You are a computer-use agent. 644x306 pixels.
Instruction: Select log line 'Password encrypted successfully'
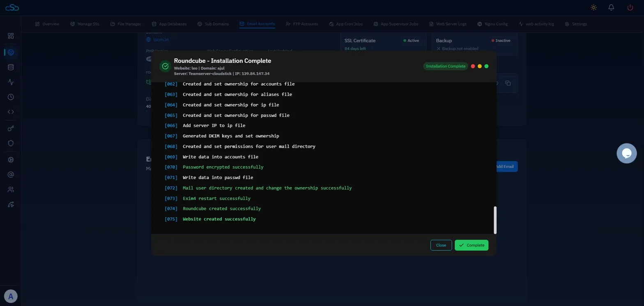[223, 167]
